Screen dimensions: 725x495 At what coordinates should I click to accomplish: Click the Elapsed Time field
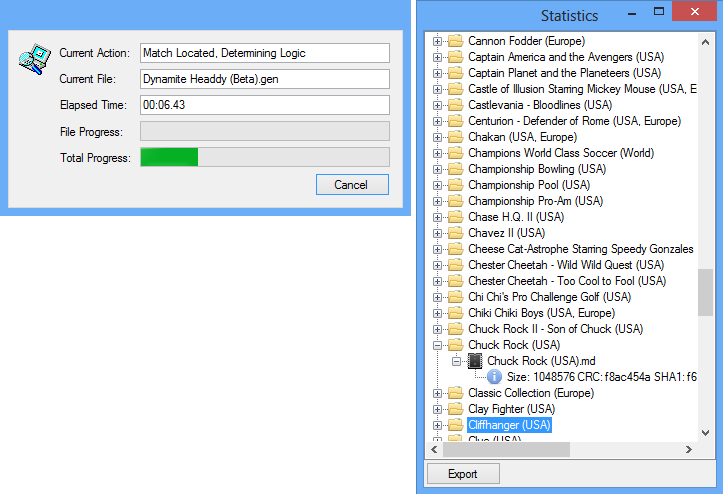click(x=265, y=105)
